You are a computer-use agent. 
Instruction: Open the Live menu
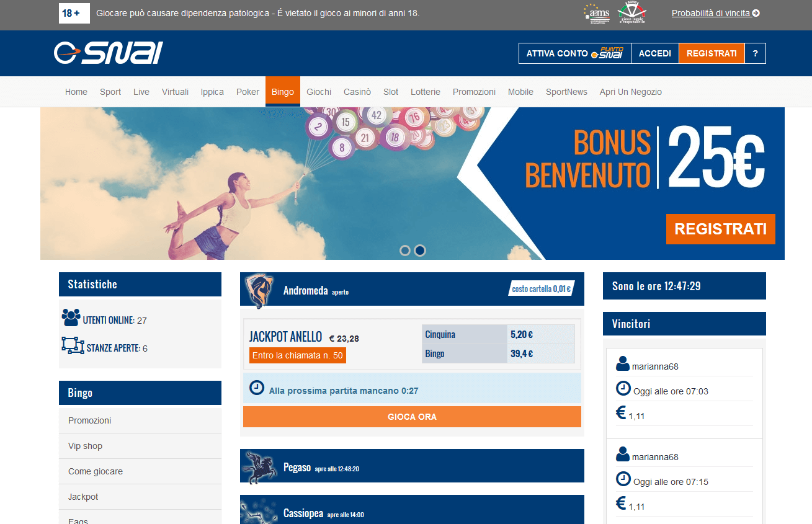click(x=141, y=92)
